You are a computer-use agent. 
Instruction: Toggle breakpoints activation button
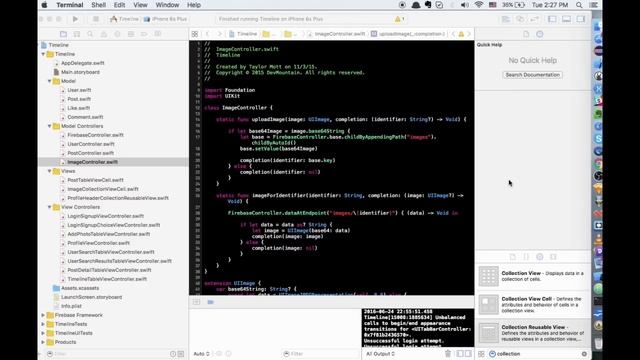point(210,302)
